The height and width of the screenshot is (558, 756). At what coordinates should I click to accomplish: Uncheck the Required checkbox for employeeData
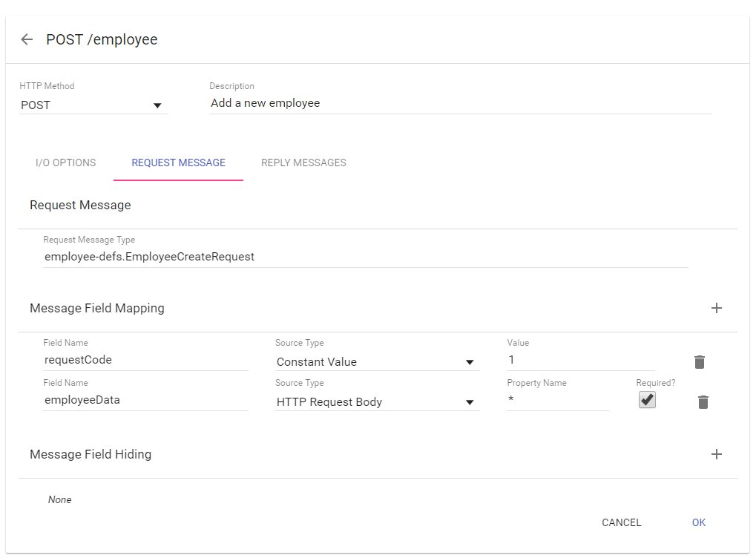tap(647, 400)
